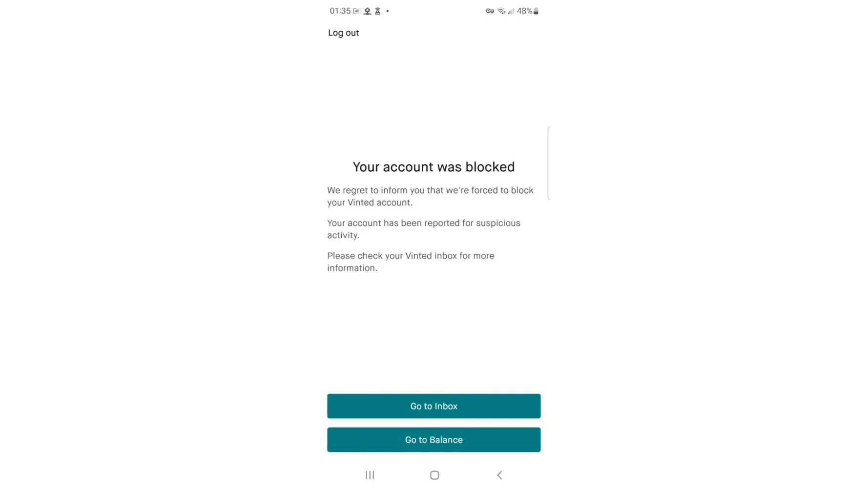Tap the edge panel handle on right side
The height and width of the screenshot is (488, 868).
(548, 163)
